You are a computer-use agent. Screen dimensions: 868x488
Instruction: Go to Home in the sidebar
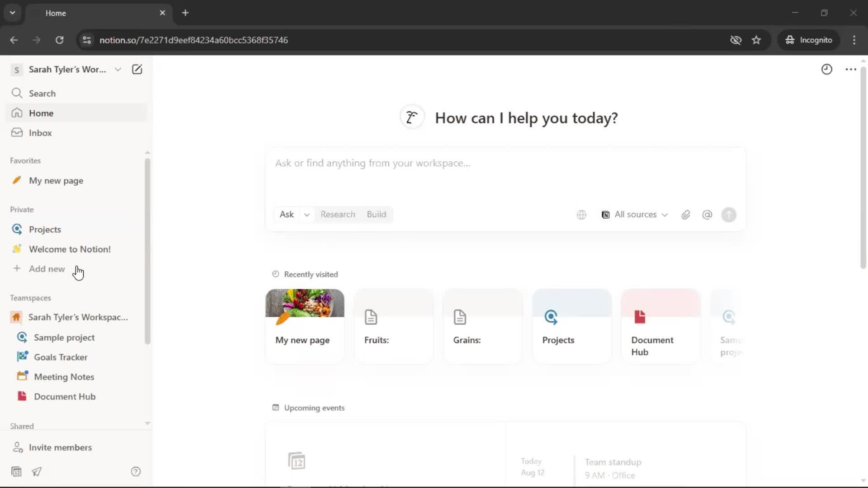click(76, 113)
